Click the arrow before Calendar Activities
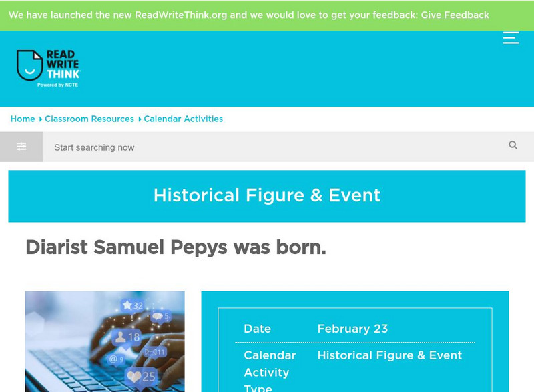Image resolution: width=534 pixels, height=392 pixels. pos(140,119)
